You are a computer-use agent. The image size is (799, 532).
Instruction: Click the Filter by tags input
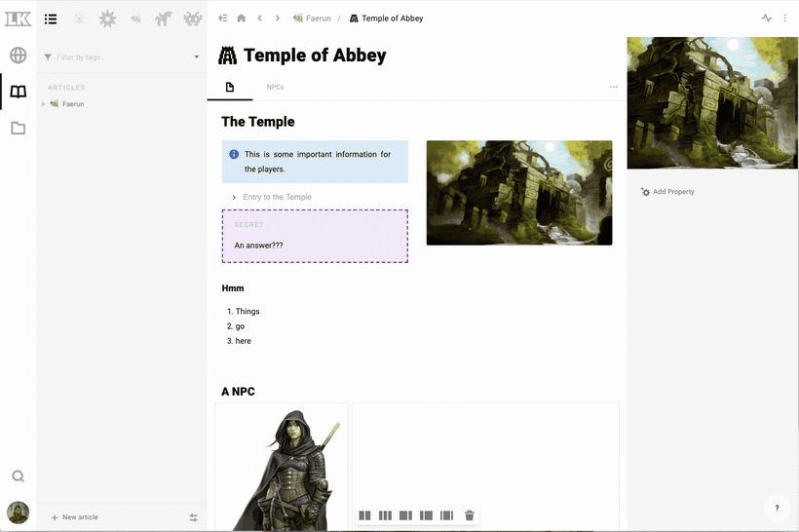[x=120, y=57]
